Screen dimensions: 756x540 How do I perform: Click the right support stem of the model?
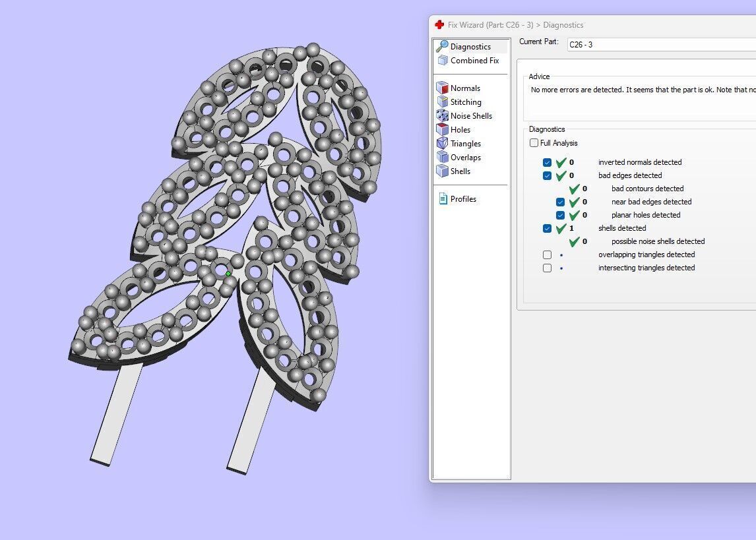point(251,420)
